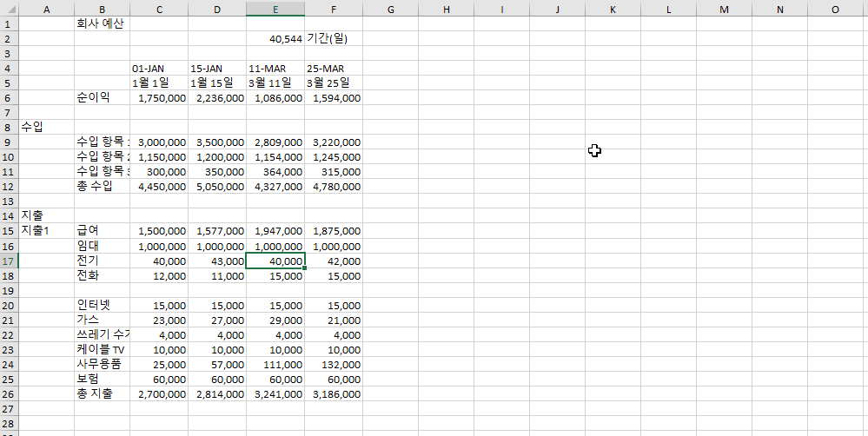Select the '급여' label cell
Screen dimensions: 868x436
pyautogui.click(x=102, y=231)
